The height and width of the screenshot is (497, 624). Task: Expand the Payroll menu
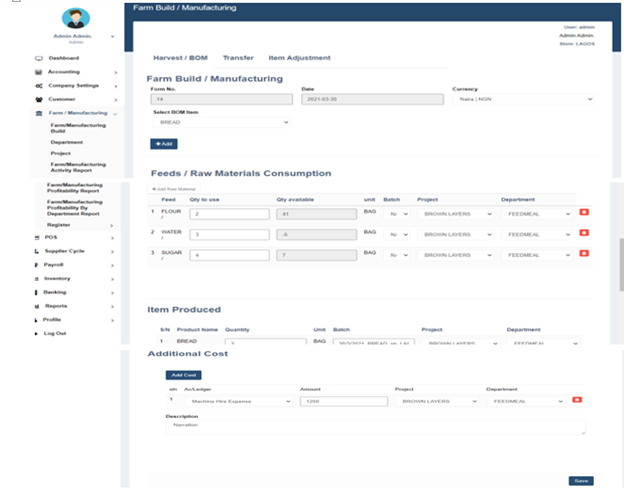pyautogui.click(x=112, y=265)
